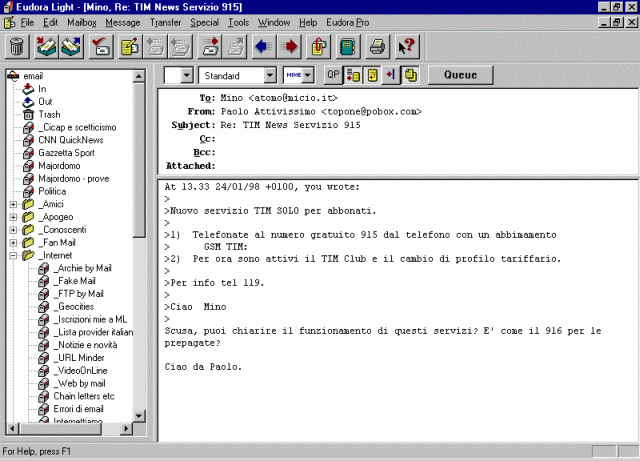Select the CNN QuickNews mailbox
This screenshot has width=640, height=461.
[x=71, y=140]
